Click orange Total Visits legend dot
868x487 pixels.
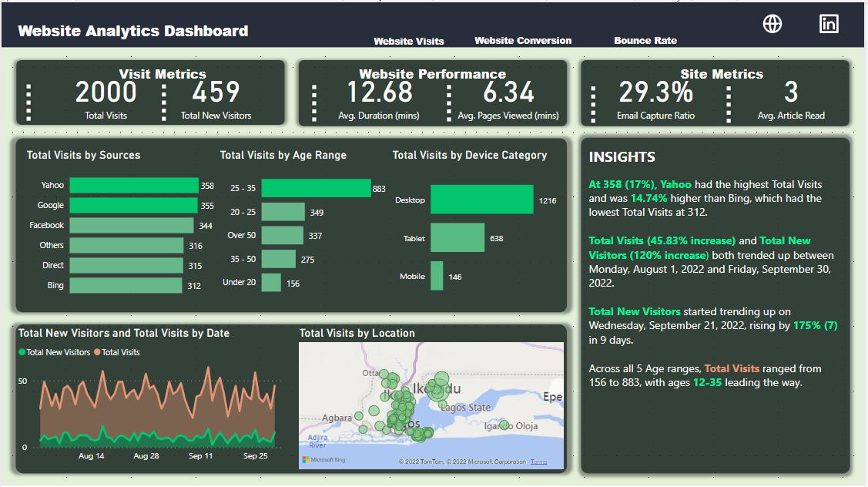[x=97, y=352]
